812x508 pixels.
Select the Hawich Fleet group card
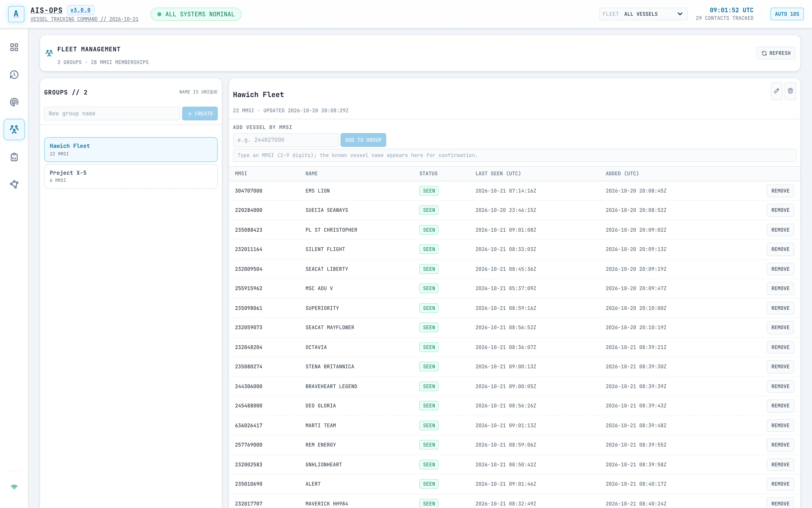(131, 150)
